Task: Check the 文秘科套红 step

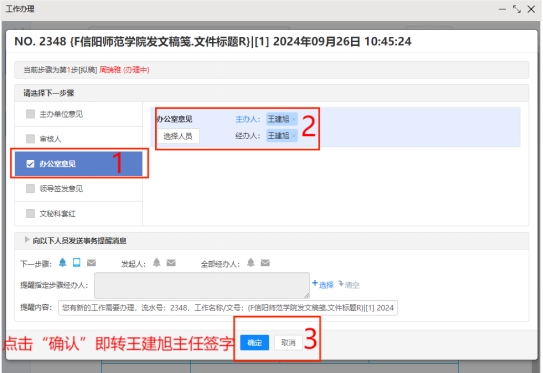Action: coord(30,213)
